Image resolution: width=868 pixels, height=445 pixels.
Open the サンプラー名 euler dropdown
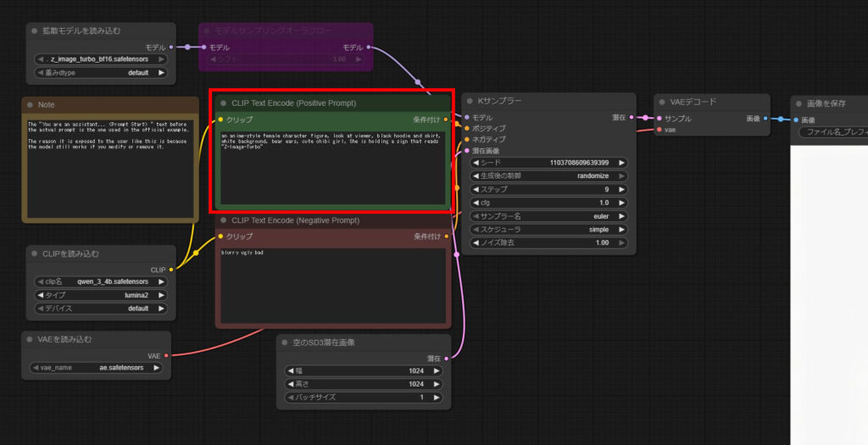(548, 216)
